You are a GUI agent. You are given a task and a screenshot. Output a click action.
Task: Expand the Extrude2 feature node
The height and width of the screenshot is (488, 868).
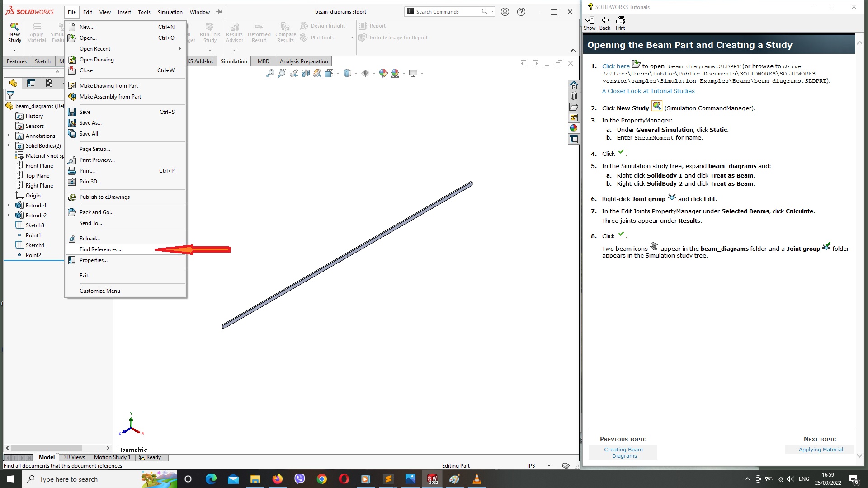tap(9, 216)
